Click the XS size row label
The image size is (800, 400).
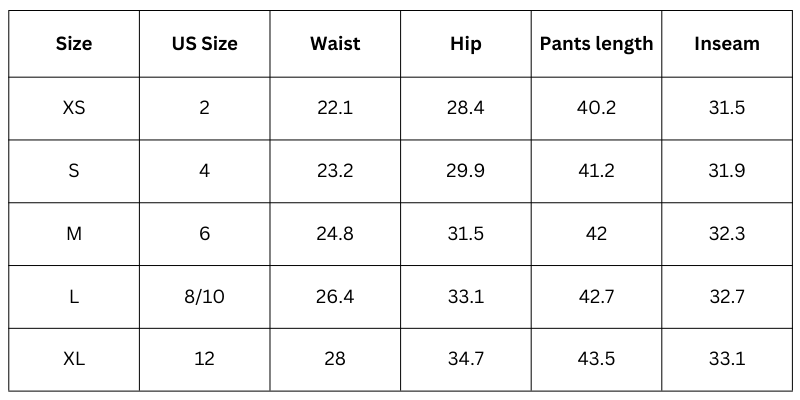(x=74, y=108)
